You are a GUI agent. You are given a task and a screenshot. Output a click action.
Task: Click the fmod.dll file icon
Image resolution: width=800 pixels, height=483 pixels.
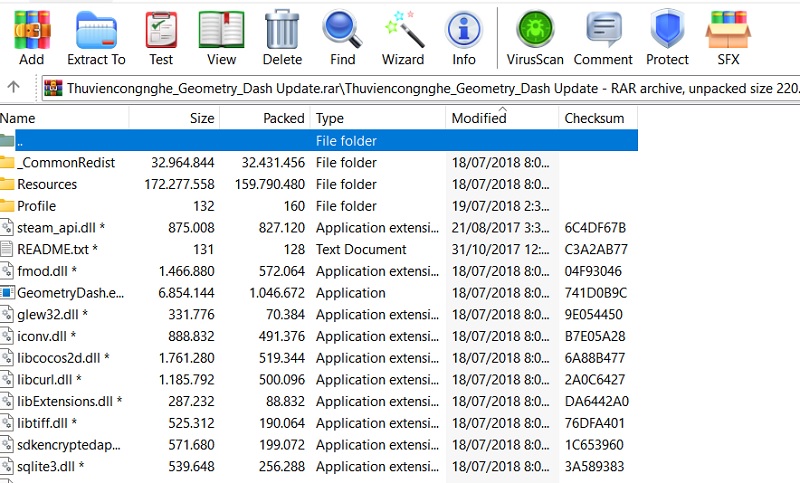[x=7, y=271]
